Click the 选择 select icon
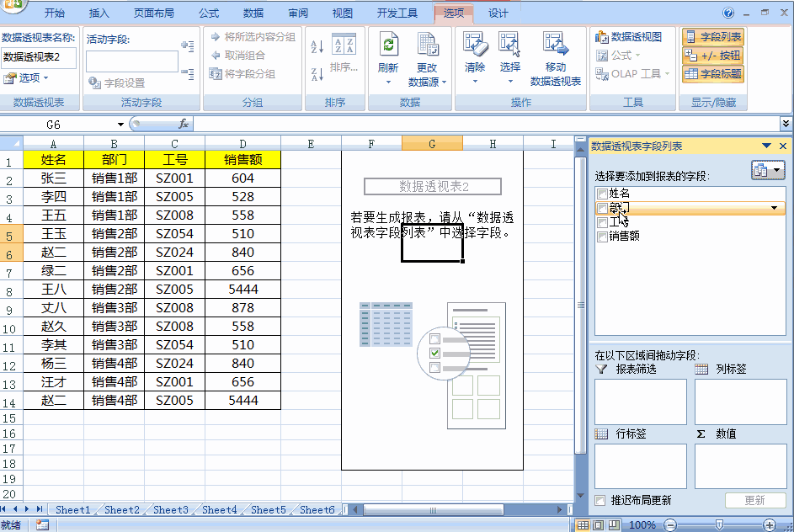 click(509, 44)
